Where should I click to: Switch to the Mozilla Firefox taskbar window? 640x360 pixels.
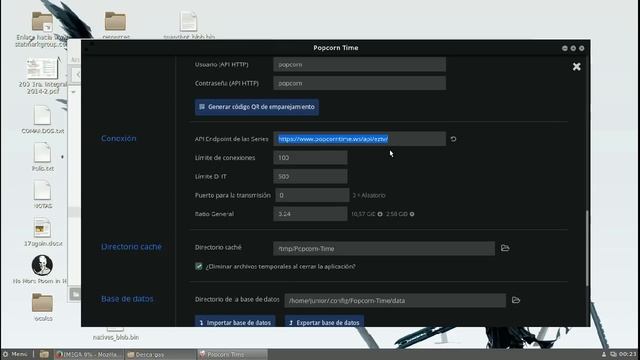pyautogui.click(x=88, y=354)
